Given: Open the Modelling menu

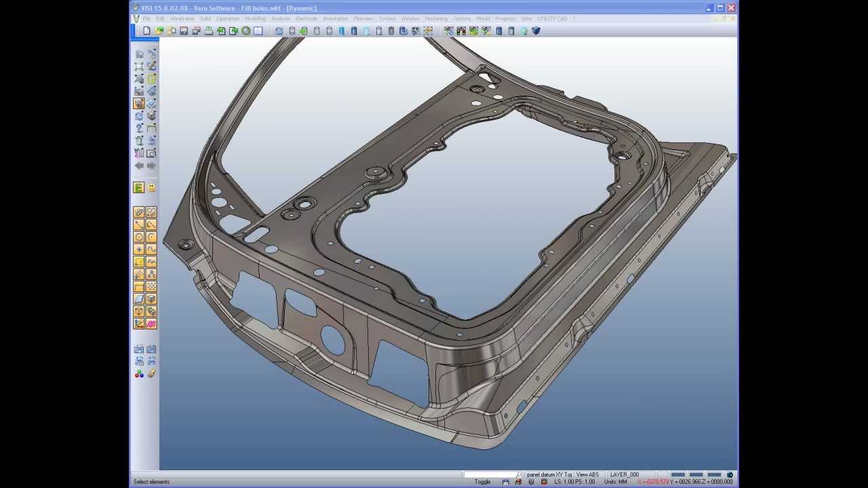Looking at the screenshot, I should [x=255, y=19].
